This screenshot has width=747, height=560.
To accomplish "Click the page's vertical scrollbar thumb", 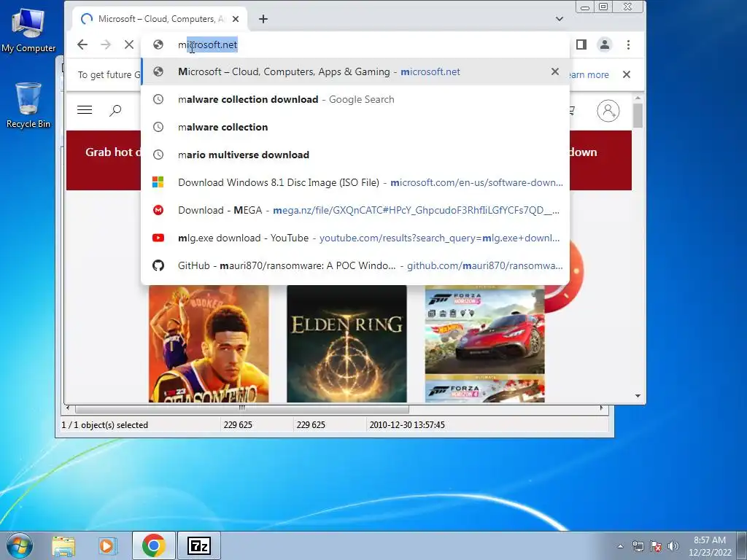I will pos(638,114).
